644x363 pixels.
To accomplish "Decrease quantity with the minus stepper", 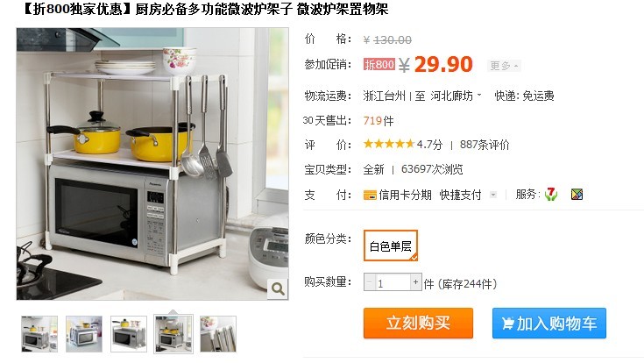I will point(369,282).
